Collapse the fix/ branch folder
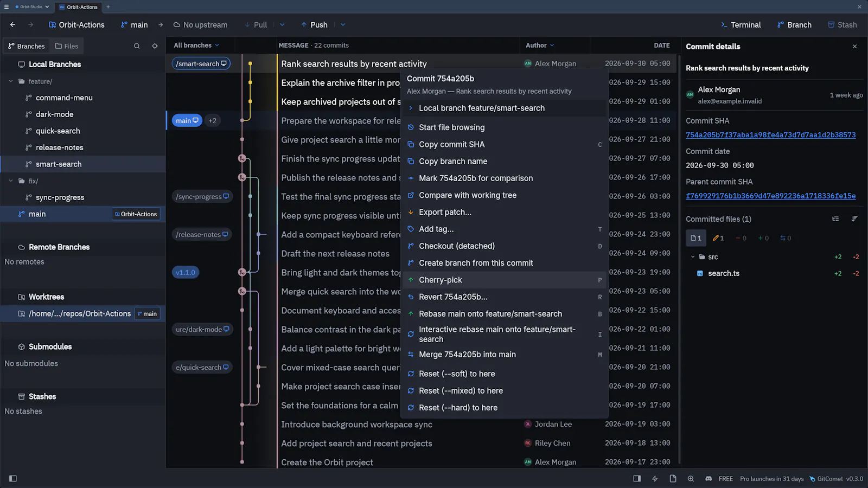Image resolution: width=868 pixels, height=488 pixels. click(11, 181)
